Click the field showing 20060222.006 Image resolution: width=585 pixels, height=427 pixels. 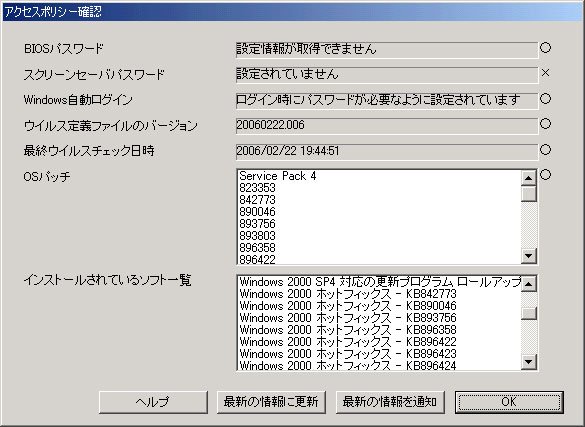tap(387, 126)
